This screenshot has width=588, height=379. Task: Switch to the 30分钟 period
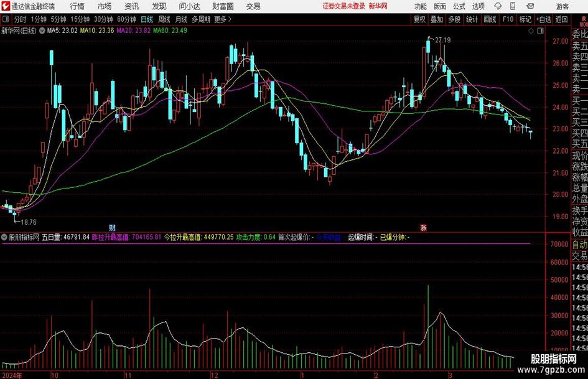coord(103,19)
